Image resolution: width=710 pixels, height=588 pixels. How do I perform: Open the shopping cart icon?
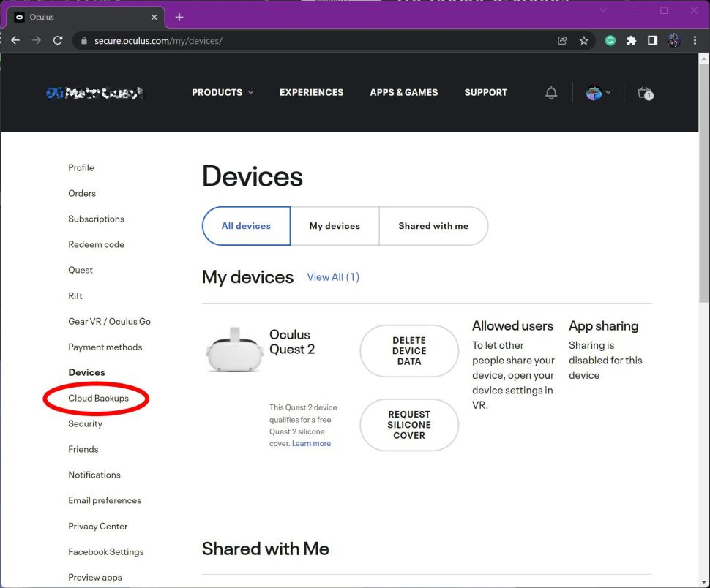(x=644, y=93)
